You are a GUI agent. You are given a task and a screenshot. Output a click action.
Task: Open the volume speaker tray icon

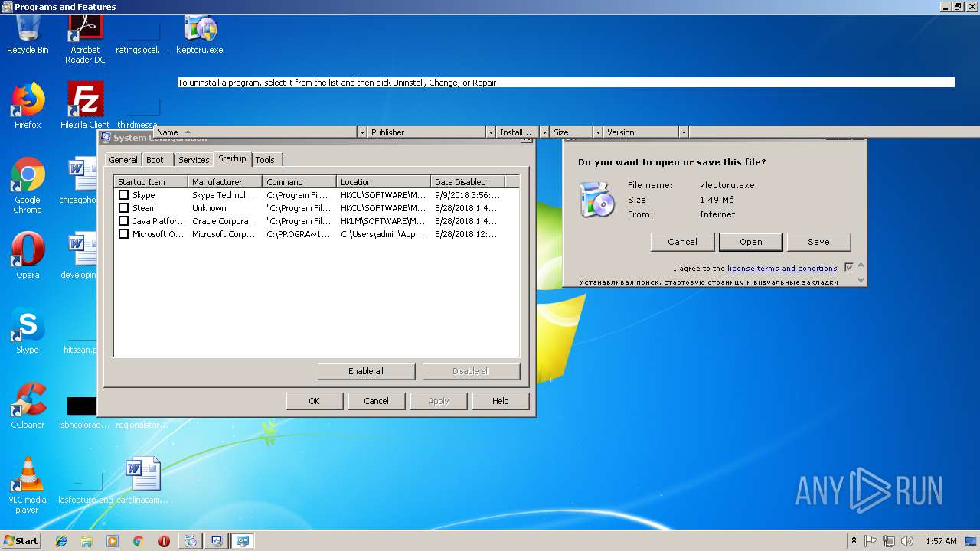pos(906,541)
